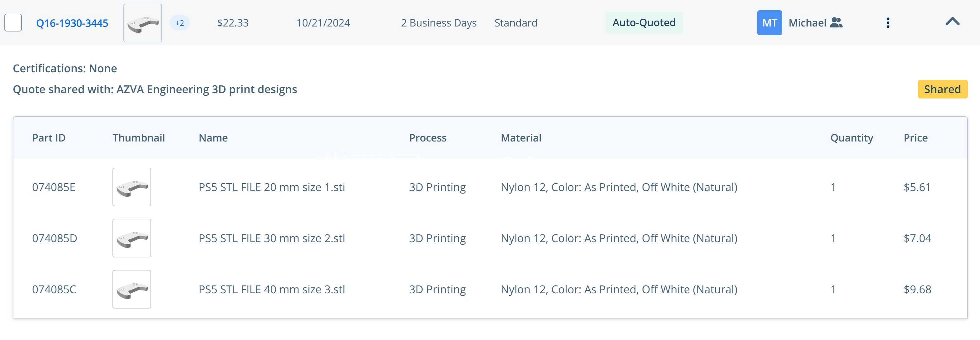Click the Material column header
This screenshot has height=340, width=980.
pos(521,138)
